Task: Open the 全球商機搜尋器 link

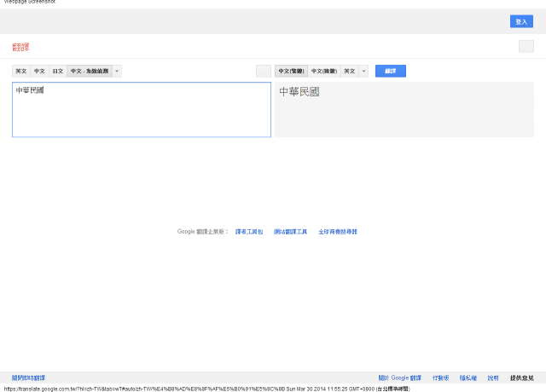Action: click(x=338, y=232)
